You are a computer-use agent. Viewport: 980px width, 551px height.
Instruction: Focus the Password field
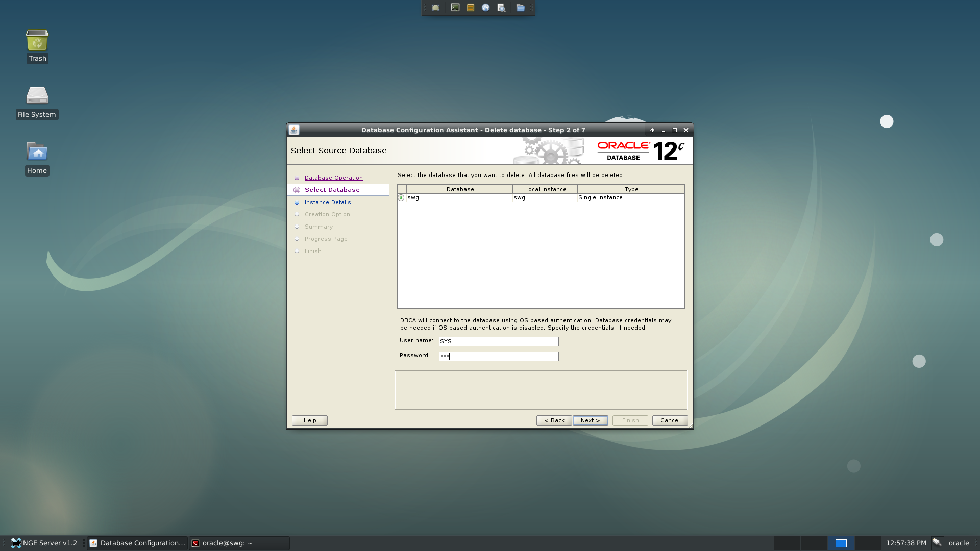click(499, 356)
